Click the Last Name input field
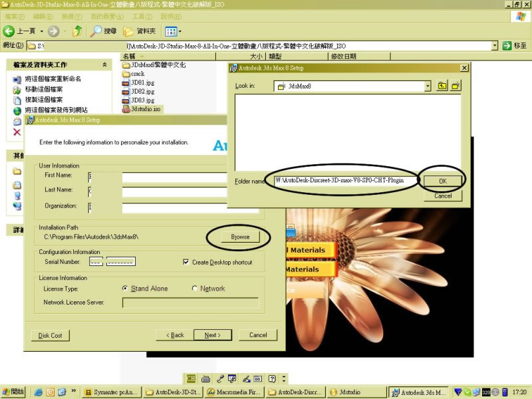Screen dimensions: 532x399 click(158, 192)
